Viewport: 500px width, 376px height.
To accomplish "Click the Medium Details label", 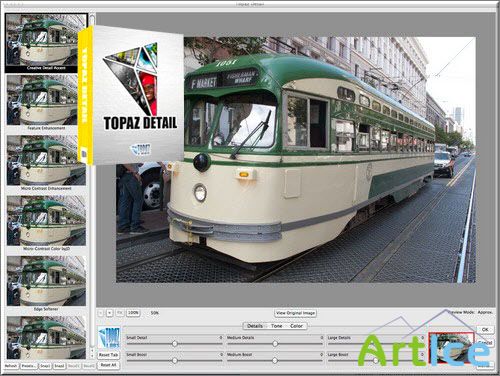I will pos(240,338).
